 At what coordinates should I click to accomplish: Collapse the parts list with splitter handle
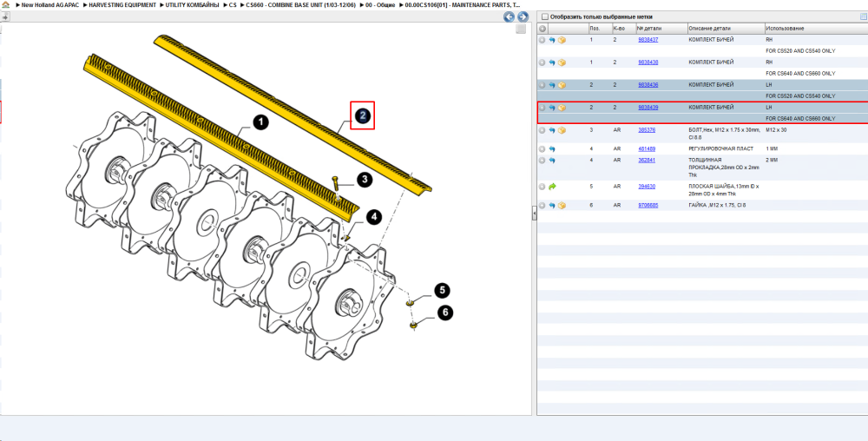coord(534,213)
